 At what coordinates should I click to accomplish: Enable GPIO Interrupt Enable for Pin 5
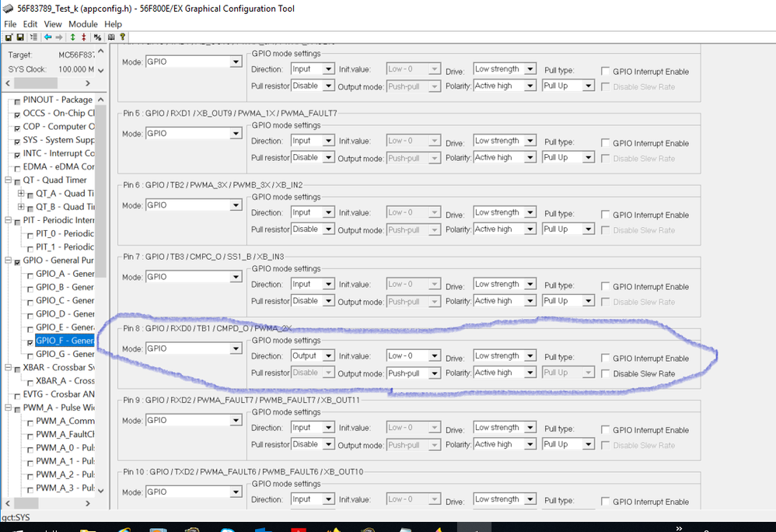(x=605, y=142)
